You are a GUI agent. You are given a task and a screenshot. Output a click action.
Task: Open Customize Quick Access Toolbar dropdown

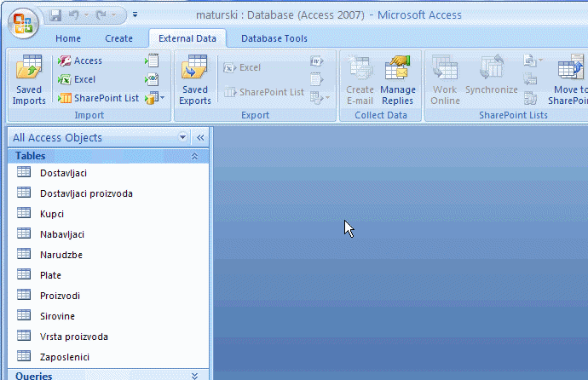[135, 15]
